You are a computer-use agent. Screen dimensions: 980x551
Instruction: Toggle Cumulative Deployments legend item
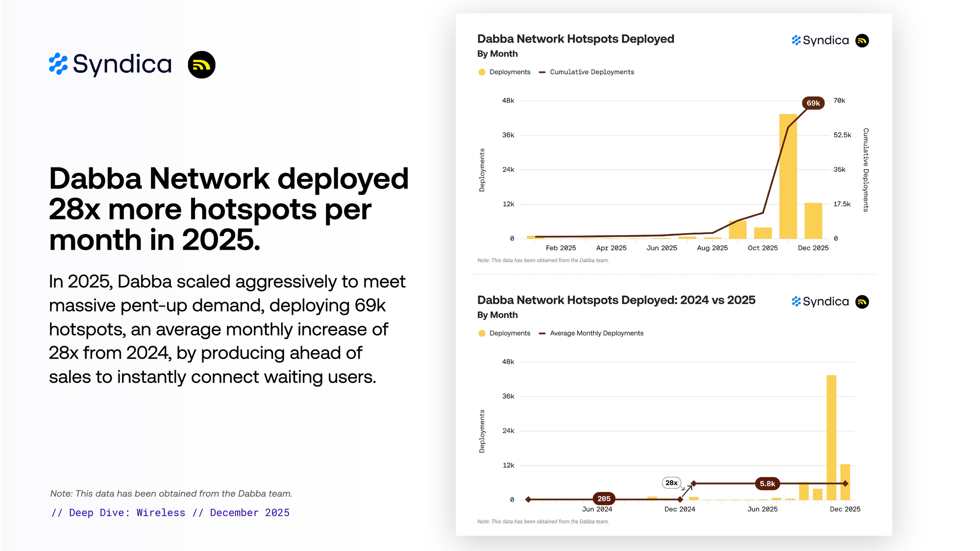click(x=587, y=72)
